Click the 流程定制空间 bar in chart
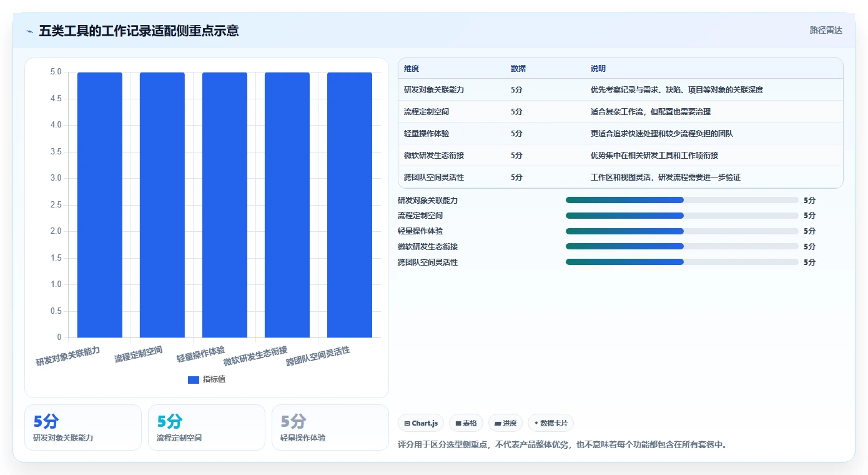This screenshot has width=868, height=475. pos(162,205)
